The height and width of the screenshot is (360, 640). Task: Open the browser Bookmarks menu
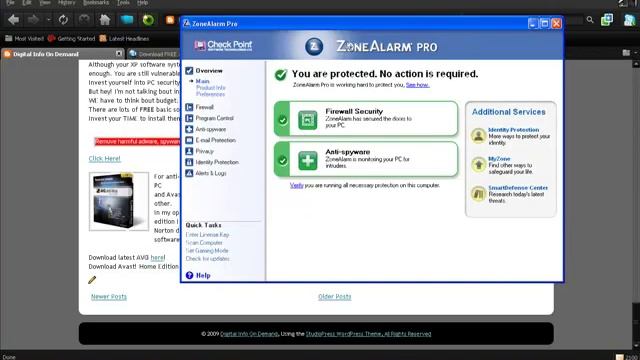96,2
